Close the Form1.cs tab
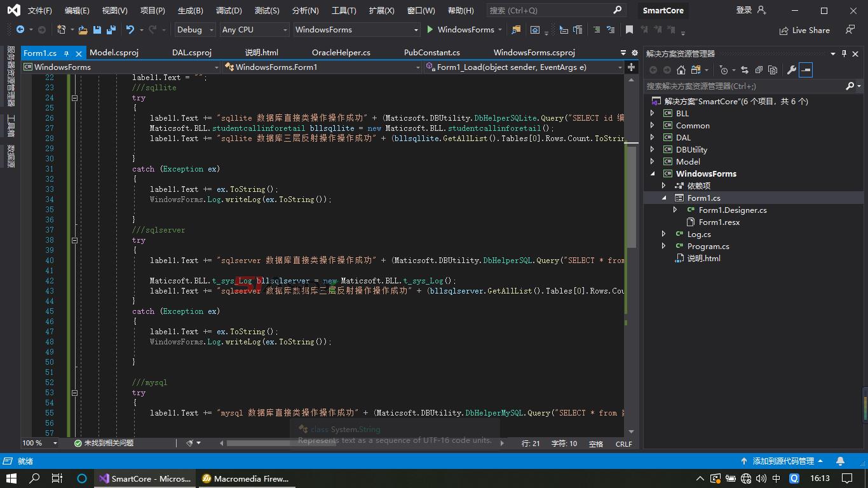Image resolution: width=868 pixels, height=488 pixels. tap(79, 53)
